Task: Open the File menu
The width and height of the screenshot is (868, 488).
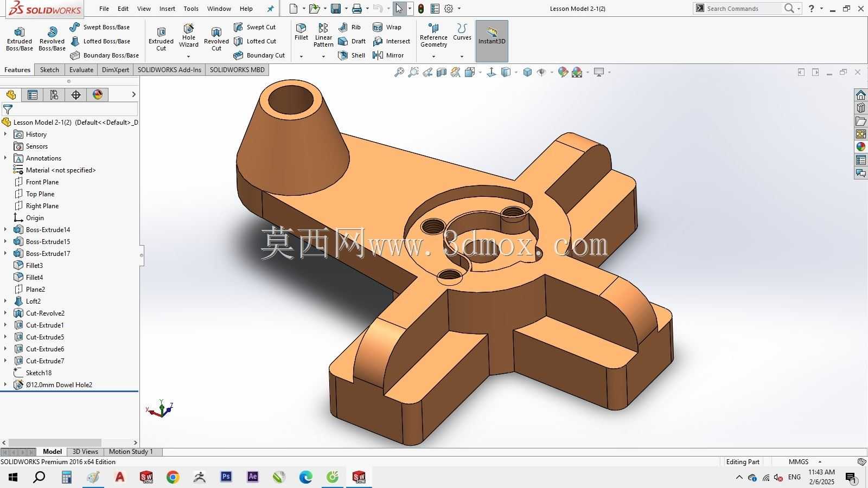Action: click(x=104, y=9)
